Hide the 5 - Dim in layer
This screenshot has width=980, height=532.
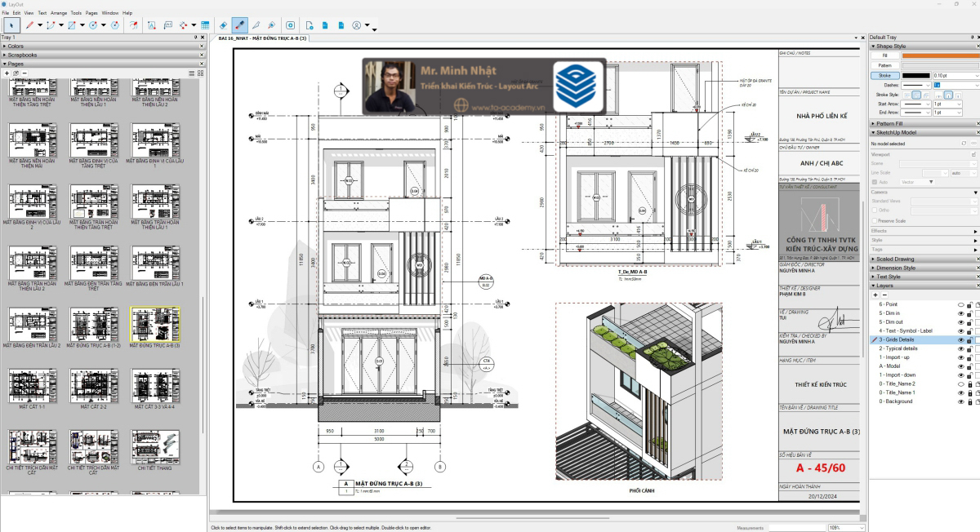coord(960,313)
